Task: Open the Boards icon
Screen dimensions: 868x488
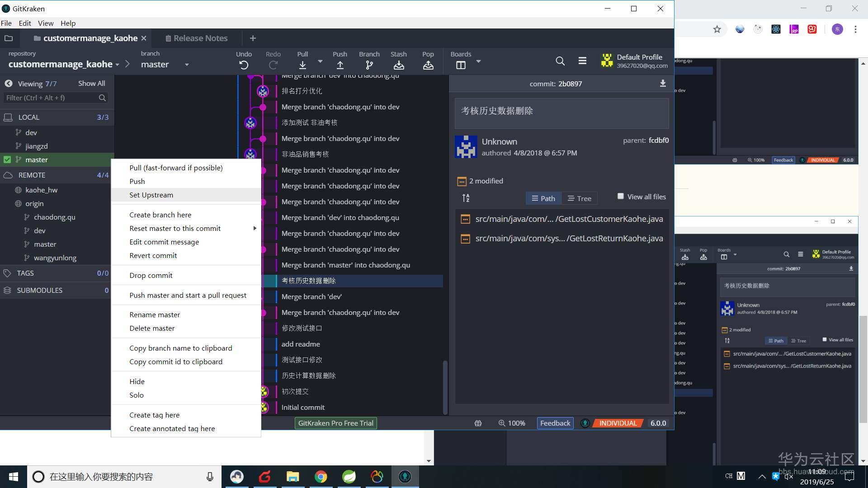Action: coord(461,65)
